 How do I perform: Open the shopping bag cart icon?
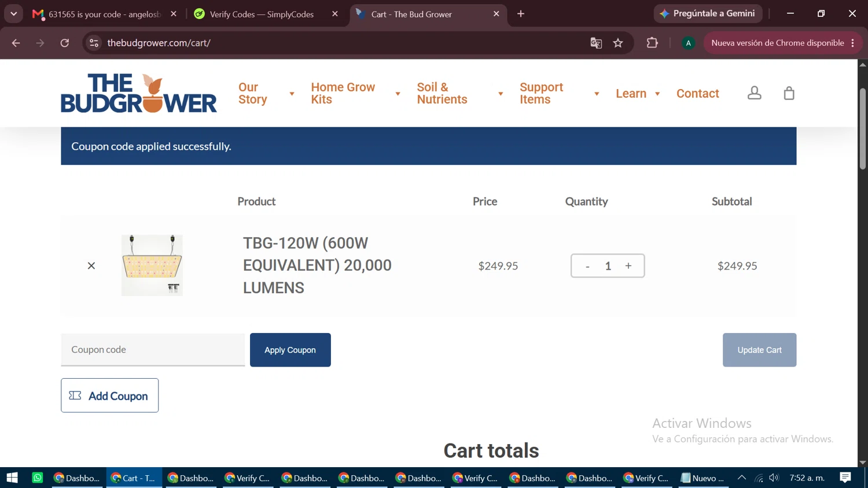pyautogui.click(x=789, y=93)
